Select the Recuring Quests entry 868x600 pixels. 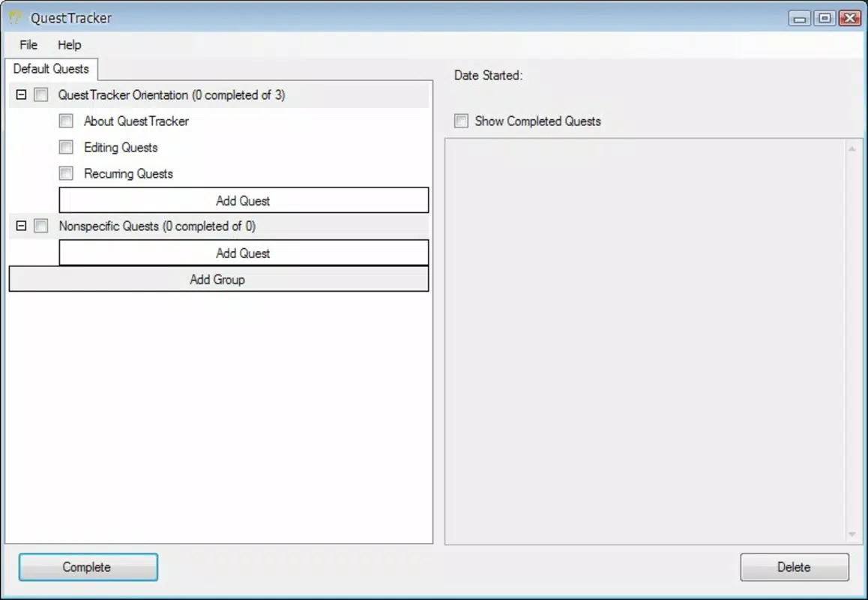click(x=128, y=173)
